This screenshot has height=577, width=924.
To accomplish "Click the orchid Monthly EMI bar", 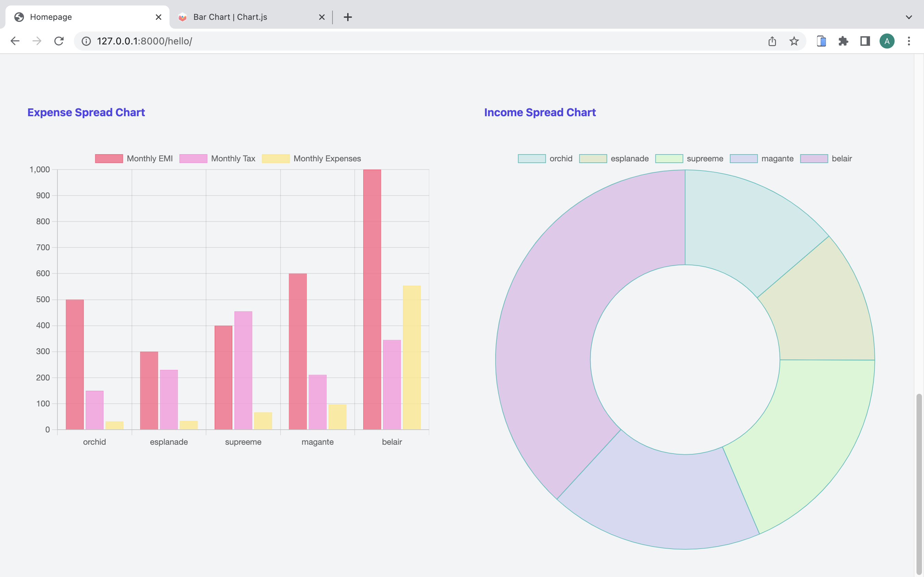I will tap(74, 364).
